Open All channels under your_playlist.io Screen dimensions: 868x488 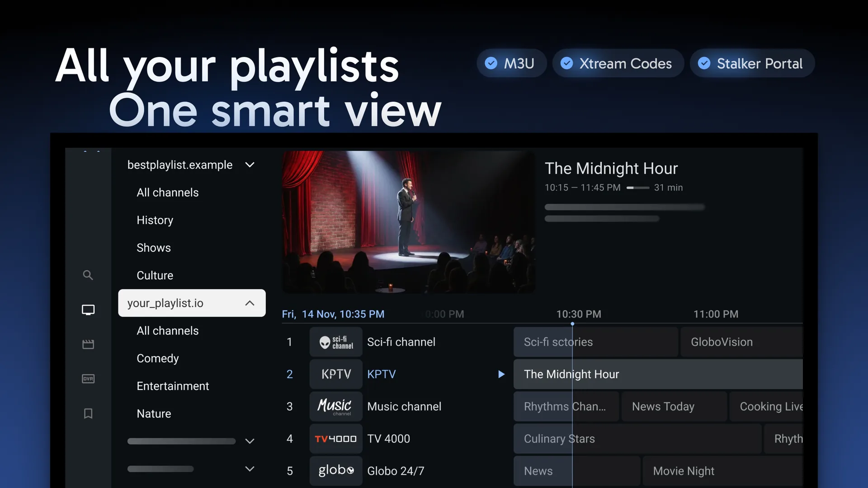point(167,331)
